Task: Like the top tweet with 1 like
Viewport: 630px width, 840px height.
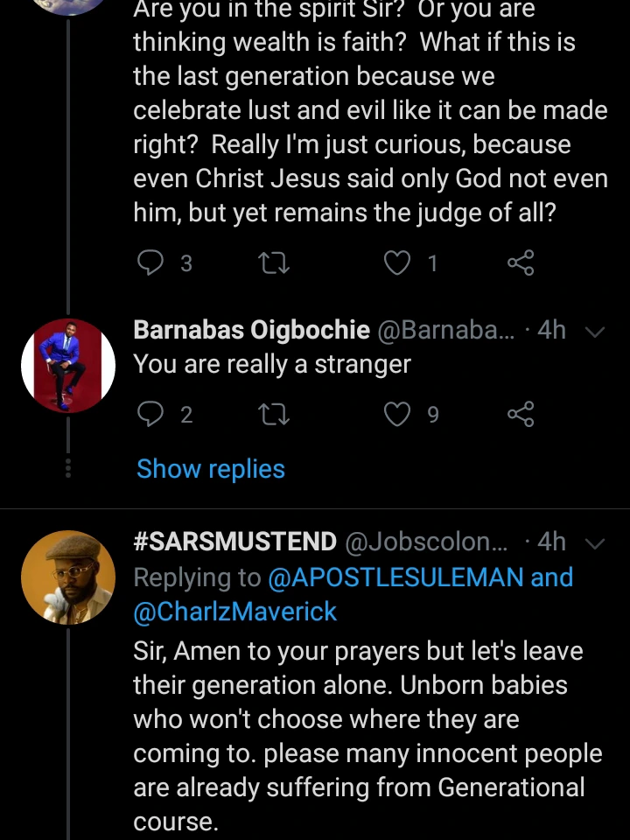Action: 398,262
